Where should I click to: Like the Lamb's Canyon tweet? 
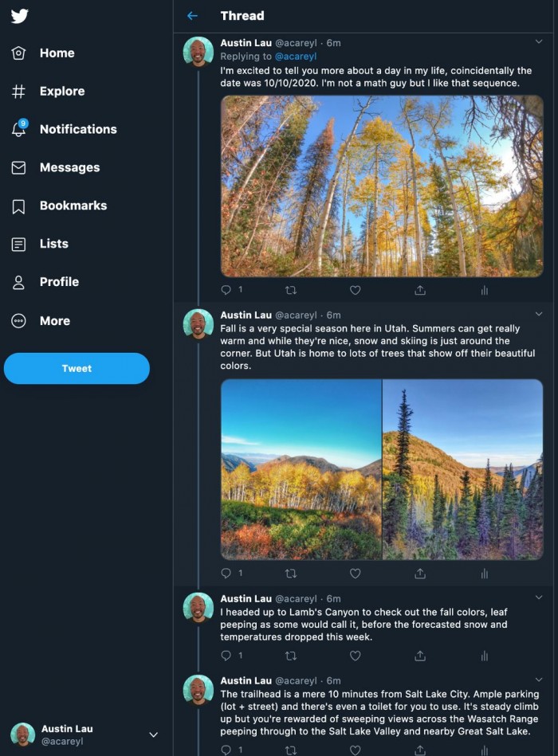tap(356, 656)
